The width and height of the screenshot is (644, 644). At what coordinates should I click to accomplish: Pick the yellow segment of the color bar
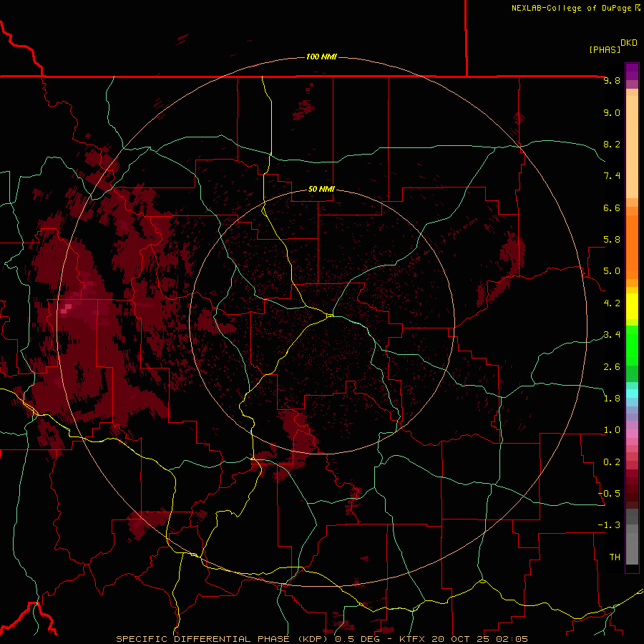632,306
